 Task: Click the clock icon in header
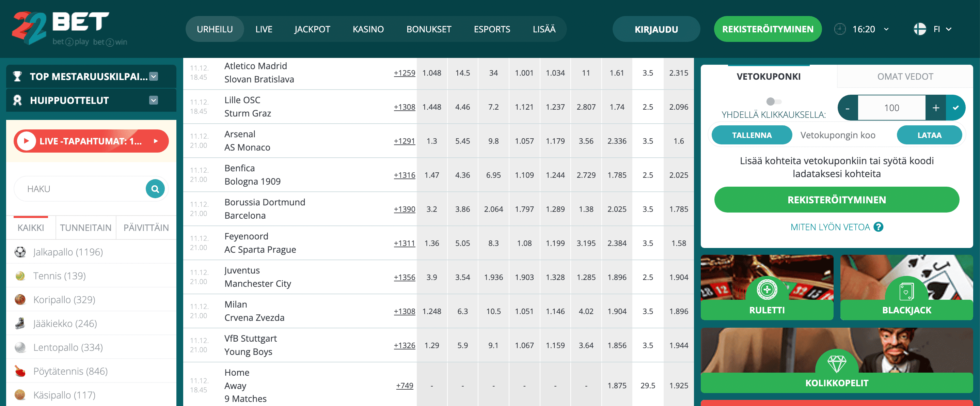click(x=840, y=29)
